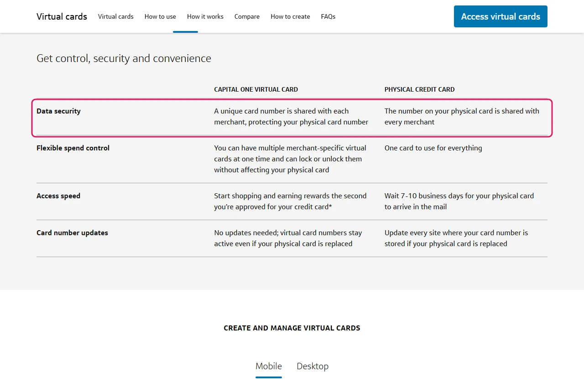Click 'The number on your physical card' cell
The image size is (584, 392).
[462, 117]
